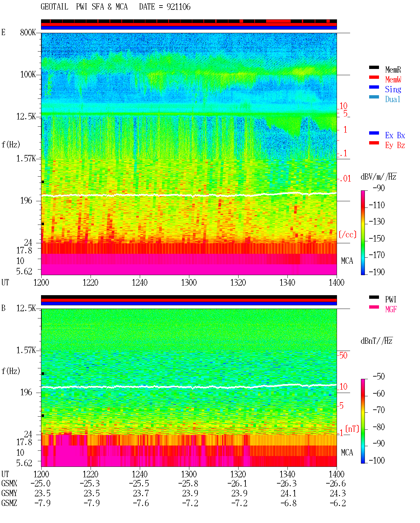Click the "Ex Bx" legend label
Screen dimensions: 420x523
point(395,135)
